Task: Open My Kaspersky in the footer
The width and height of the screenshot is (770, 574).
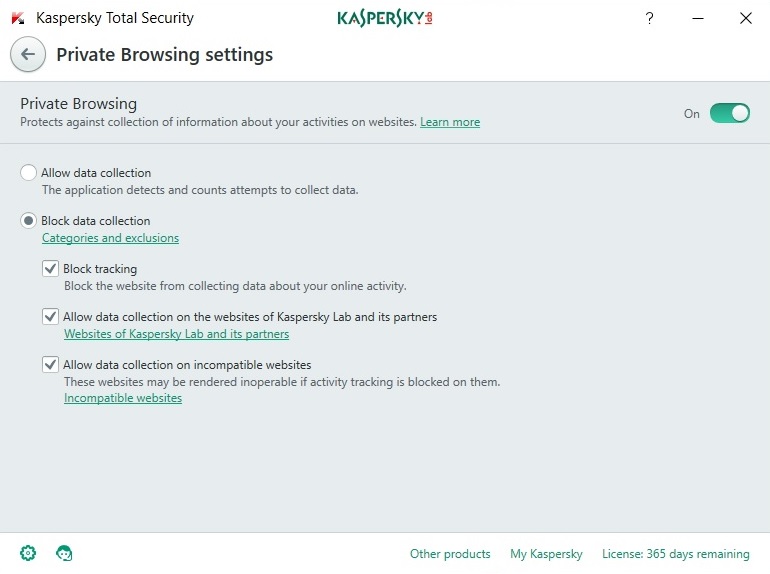Action: (546, 554)
